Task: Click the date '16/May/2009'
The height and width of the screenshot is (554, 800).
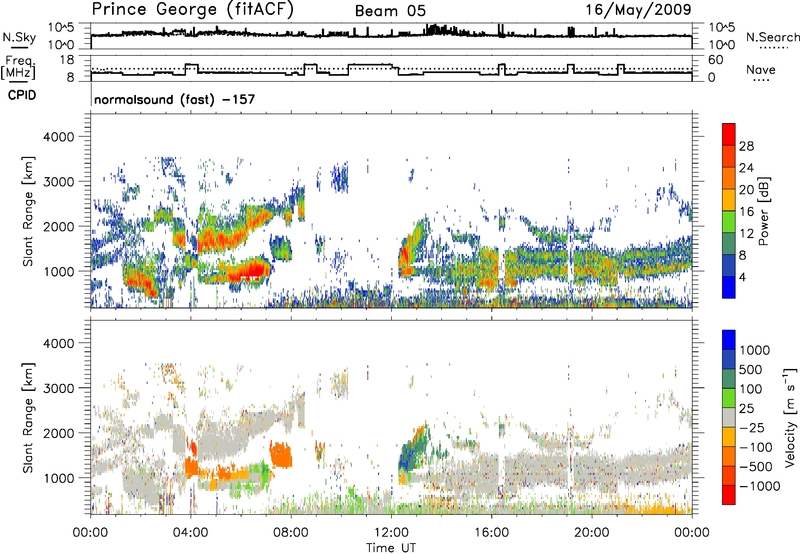Action: [638, 10]
